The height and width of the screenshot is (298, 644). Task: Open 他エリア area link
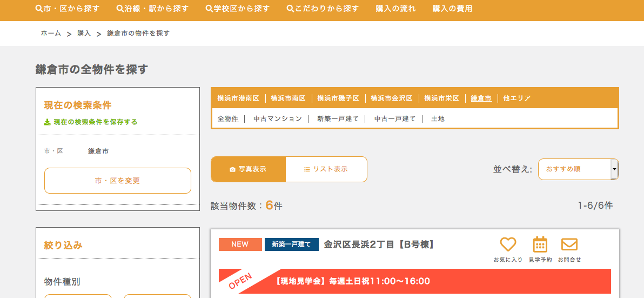pyautogui.click(x=516, y=98)
